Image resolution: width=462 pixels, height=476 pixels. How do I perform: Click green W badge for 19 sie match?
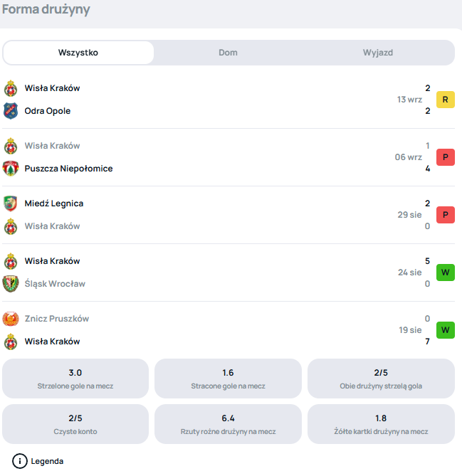[446, 330]
